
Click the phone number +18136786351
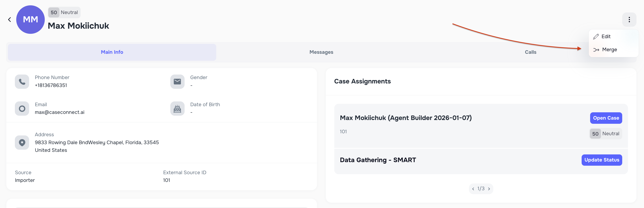click(51, 85)
